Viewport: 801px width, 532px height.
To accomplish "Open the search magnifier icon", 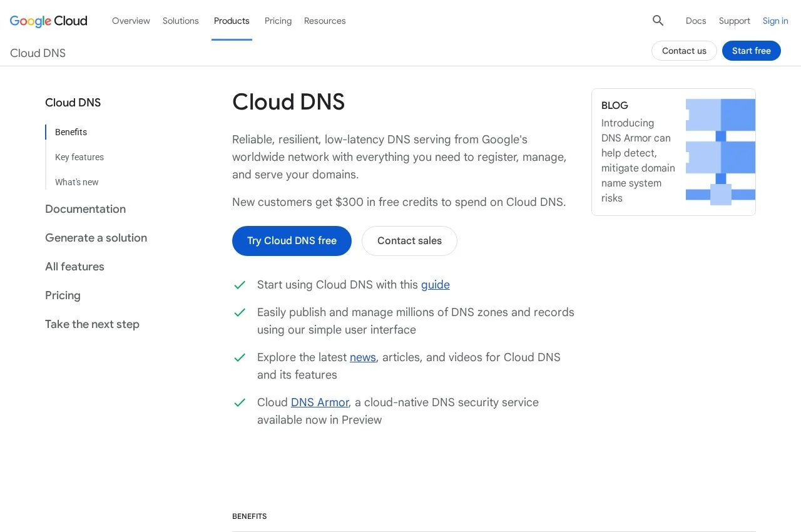I will [x=658, y=21].
